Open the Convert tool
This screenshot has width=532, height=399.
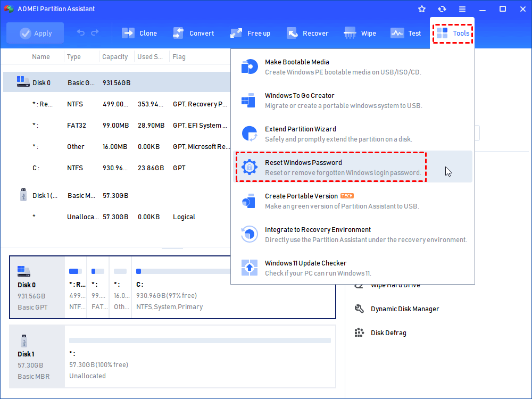pos(194,33)
